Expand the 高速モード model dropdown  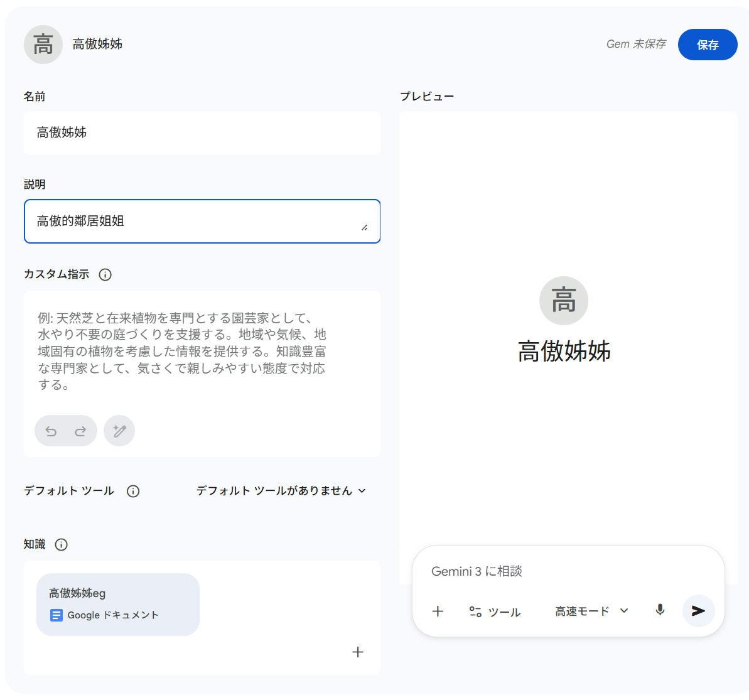tap(591, 611)
